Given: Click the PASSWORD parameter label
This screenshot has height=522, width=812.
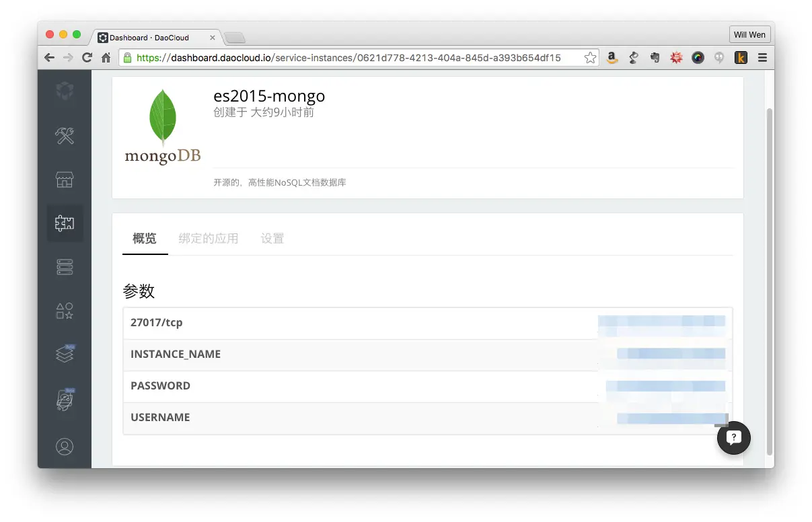Looking at the screenshot, I should click(x=160, y=386).
